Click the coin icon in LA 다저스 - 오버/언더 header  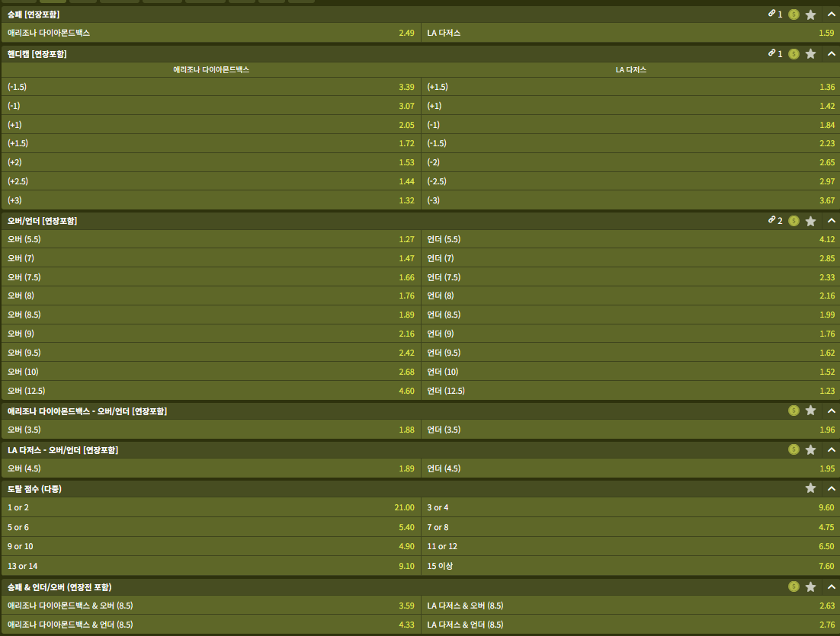794,449
